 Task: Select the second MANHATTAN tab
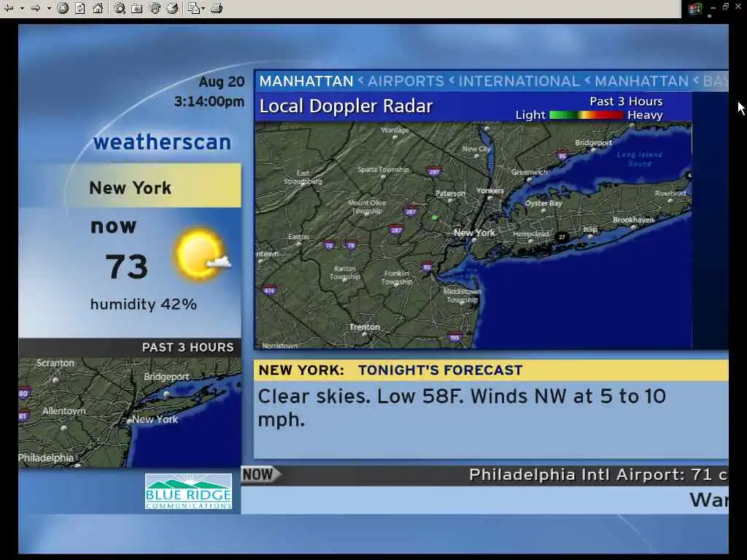point(642,82)
